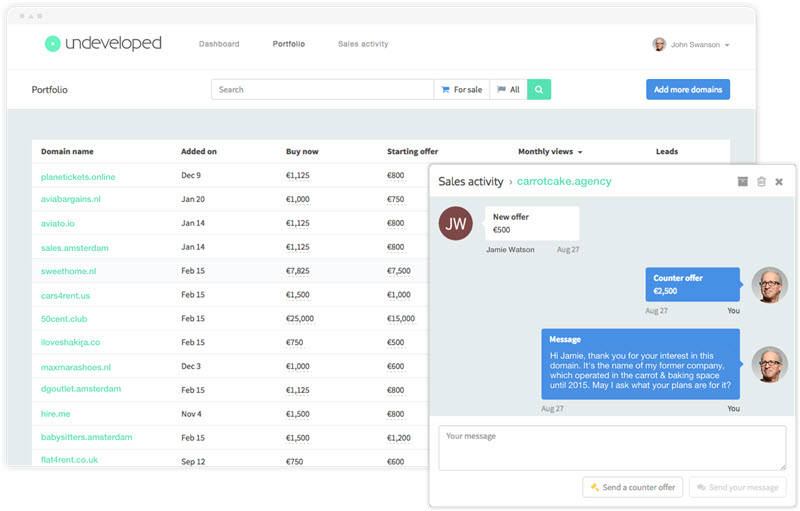Screen dimensions: 800x511
Task: Click the blue Message bubble to Jamie
Action: (x=640, y=364)
